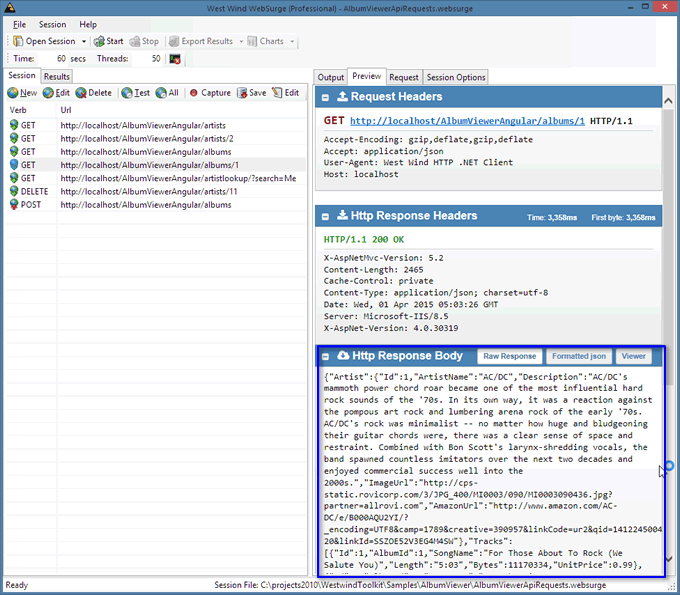Click the preview scrollbar down arrow

(668, 559)
